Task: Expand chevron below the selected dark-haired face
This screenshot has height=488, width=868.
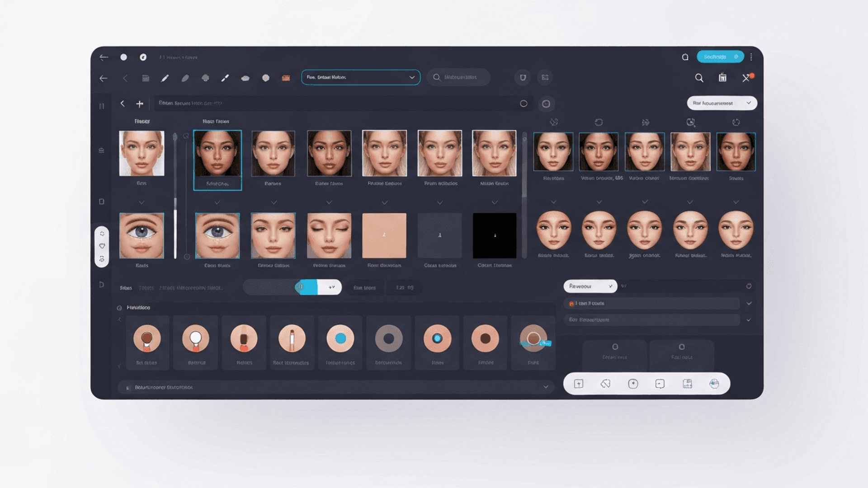Action: coord(217,202)
